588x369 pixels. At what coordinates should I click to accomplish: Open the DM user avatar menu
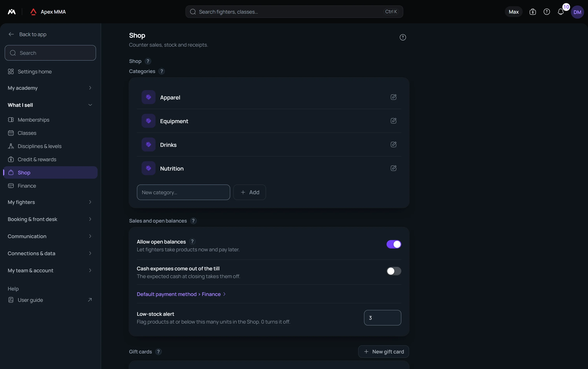[x=577, y=12]
